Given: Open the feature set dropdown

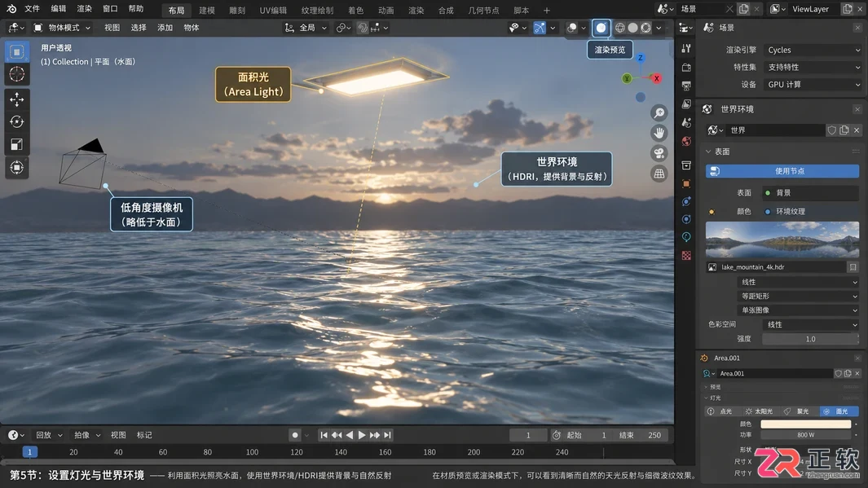Looking at the screenshot, I should (x=813, y=67).
